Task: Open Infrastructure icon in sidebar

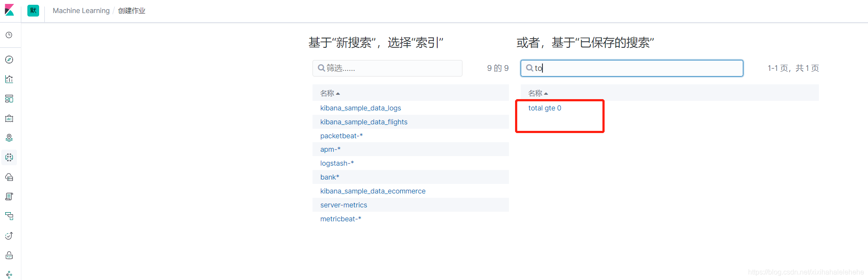Action: [9, 177]
